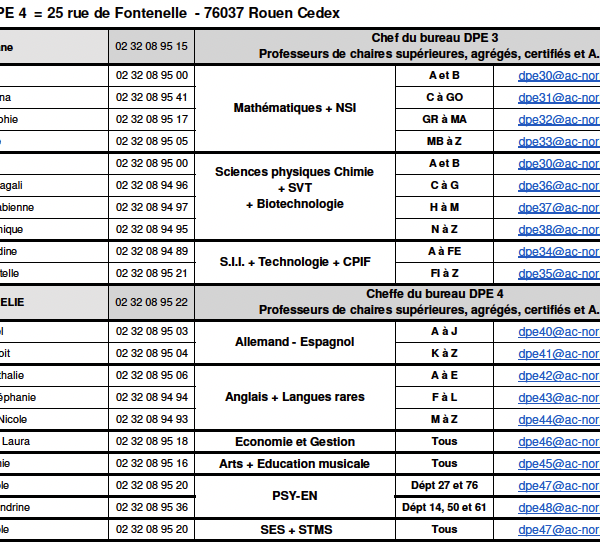Screen dimensions: 600x551
Task: Open the dpe43@ac-nor email link
Action: click(x=559, y=398)
